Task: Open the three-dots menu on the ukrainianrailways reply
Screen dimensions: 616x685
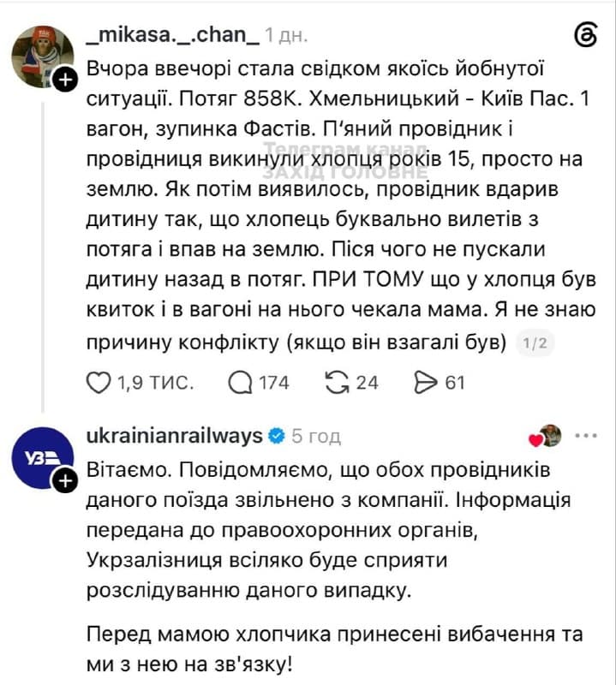Action: (x=586, y=436)
